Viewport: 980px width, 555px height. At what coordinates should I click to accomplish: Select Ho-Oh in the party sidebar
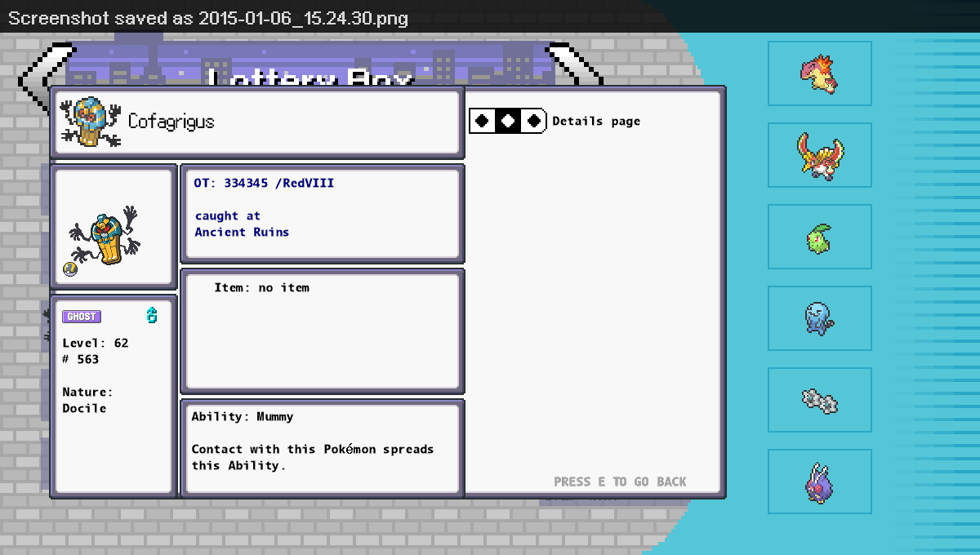pyautogui.click(x=819, y=155)
